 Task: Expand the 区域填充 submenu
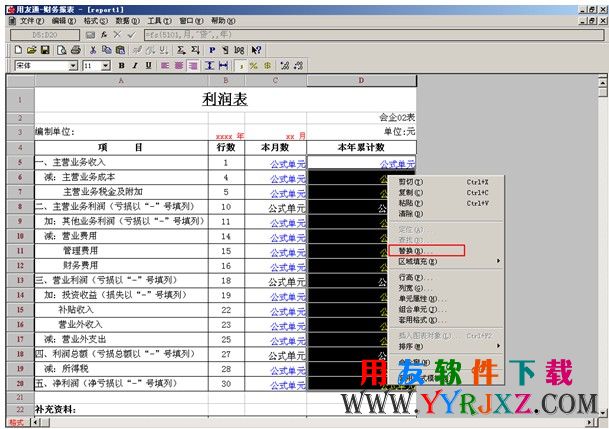click(x=446, y=261)
